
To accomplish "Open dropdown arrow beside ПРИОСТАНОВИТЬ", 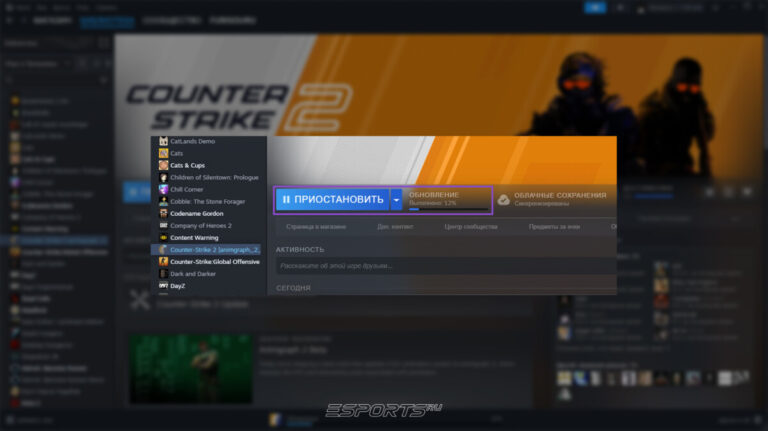I will (x=396, y=200).
